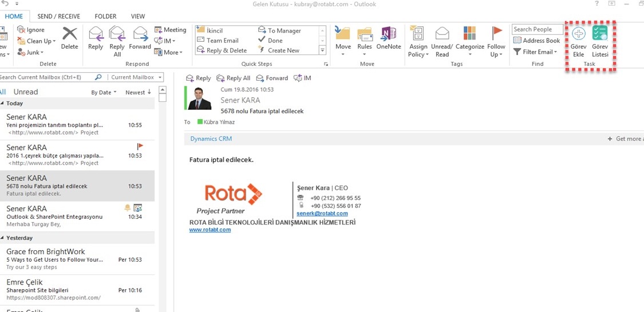Reply with a Meeting
644x312 pixels.
(x=170, y=30)
